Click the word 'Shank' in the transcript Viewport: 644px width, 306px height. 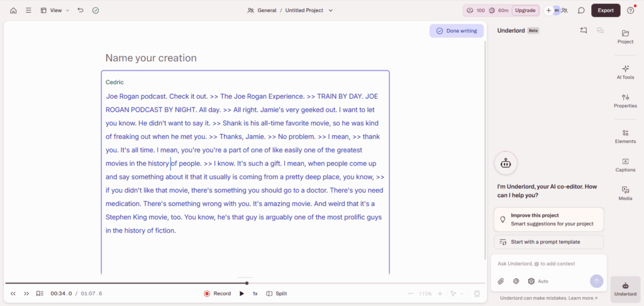(231, 123)
